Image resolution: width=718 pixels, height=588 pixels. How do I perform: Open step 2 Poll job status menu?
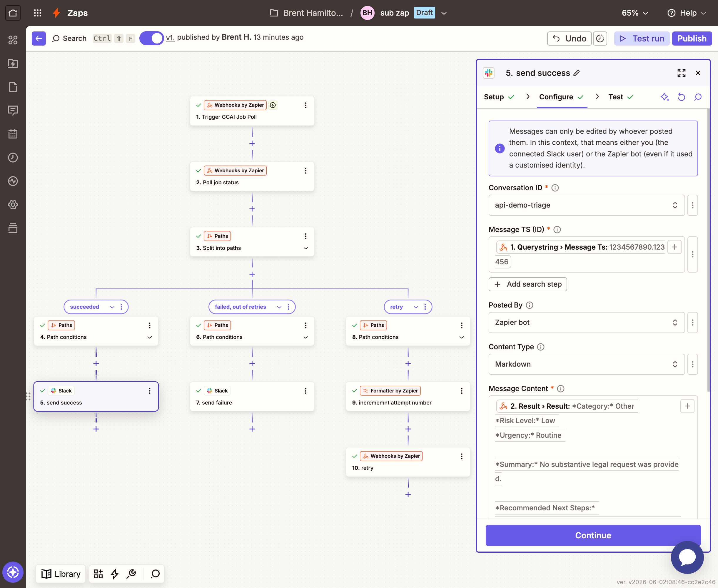(x=305, y=171)
